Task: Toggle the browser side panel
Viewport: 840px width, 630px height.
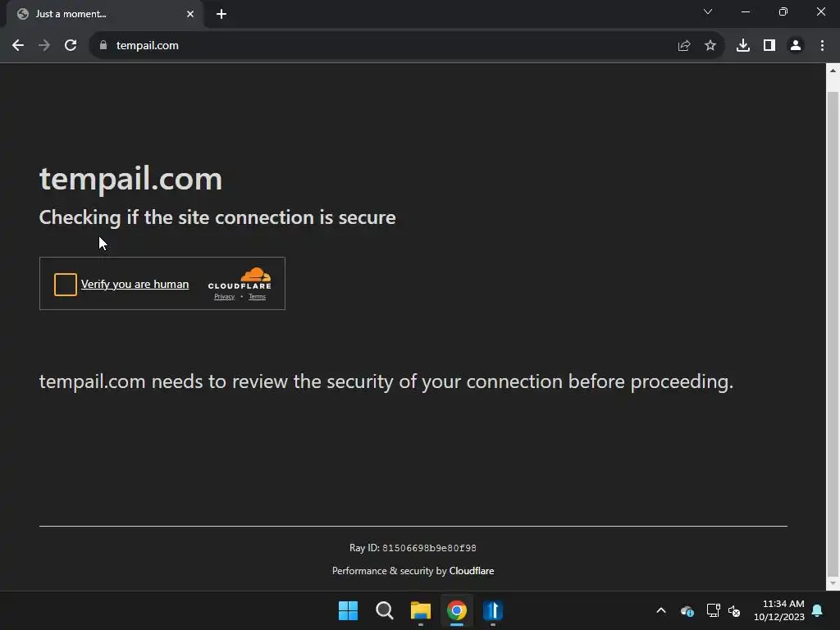Action: coord(769,46)
